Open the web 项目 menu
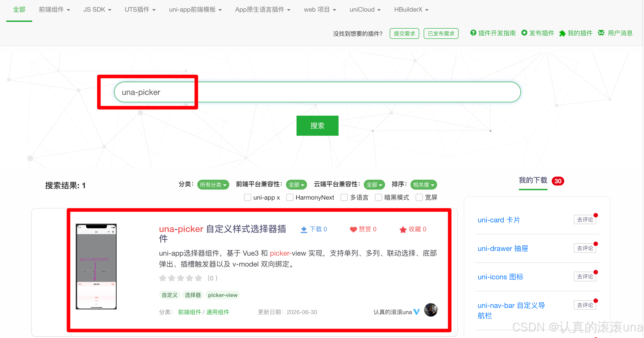The width and height of the screenshot is (644, 338). 320,10
